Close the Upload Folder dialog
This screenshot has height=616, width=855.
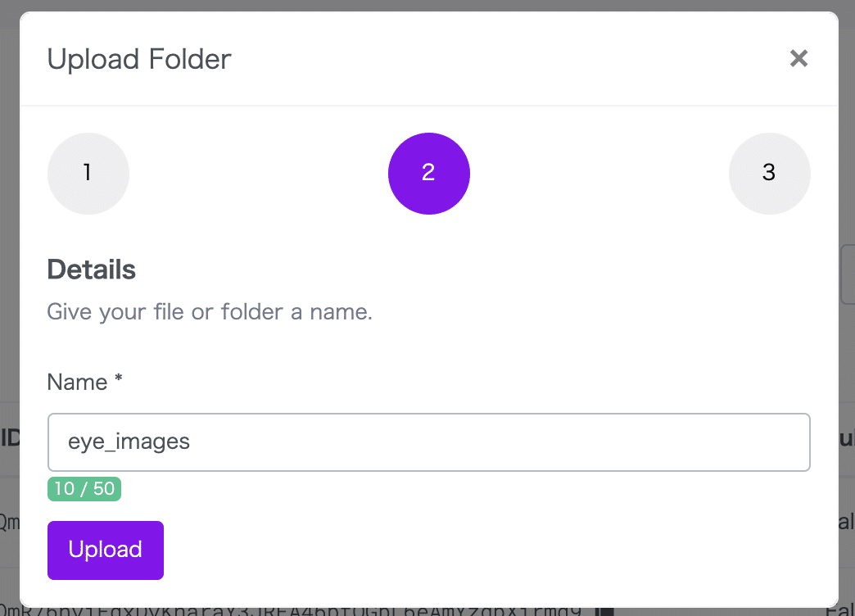click(798, 58)
